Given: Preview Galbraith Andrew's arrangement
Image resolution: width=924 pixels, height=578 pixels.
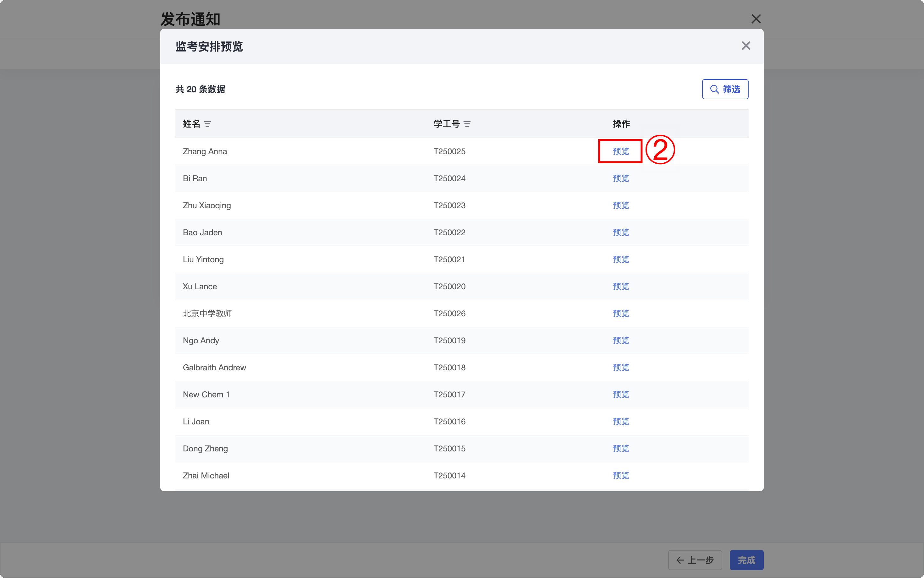Looking at the screenshot, I should (620, 367).
